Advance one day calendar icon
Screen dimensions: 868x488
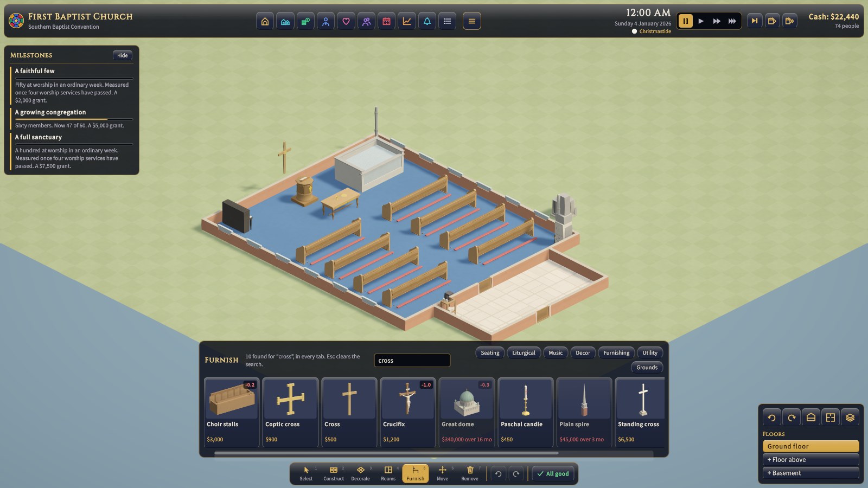(x=773, y=21)
